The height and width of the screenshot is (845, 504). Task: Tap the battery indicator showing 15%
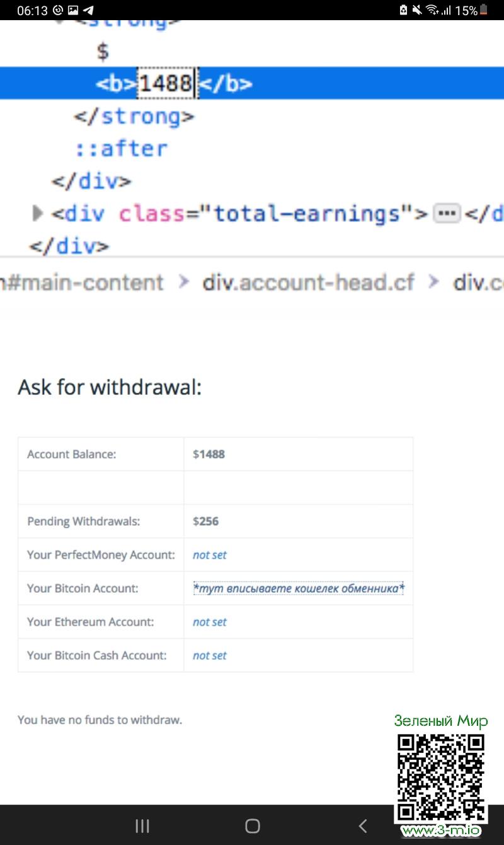coord(483,10)
